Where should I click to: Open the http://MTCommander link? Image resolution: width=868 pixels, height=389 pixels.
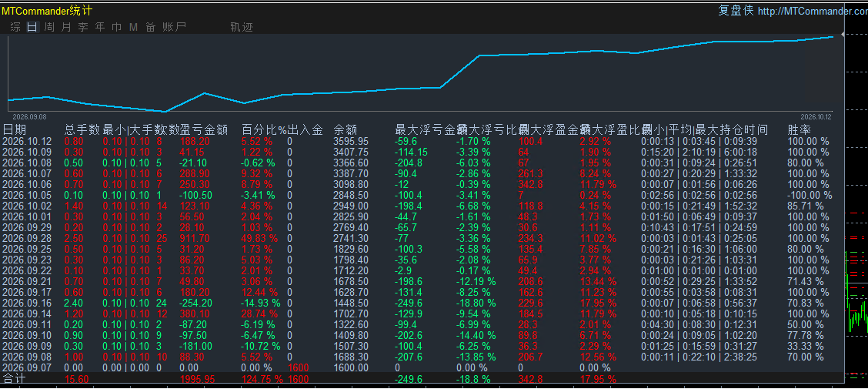tap(812, 11)
